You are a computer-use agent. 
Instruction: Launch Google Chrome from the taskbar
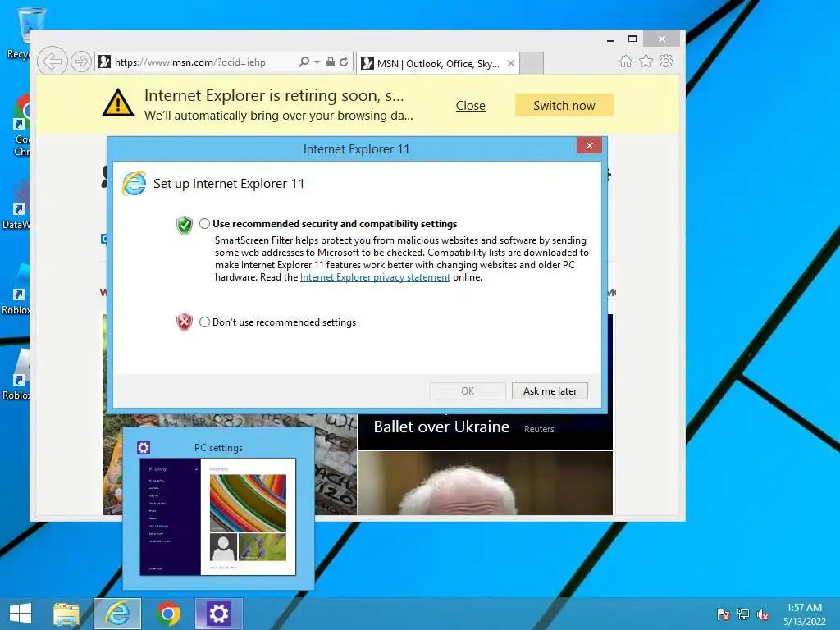coord(168,614)
